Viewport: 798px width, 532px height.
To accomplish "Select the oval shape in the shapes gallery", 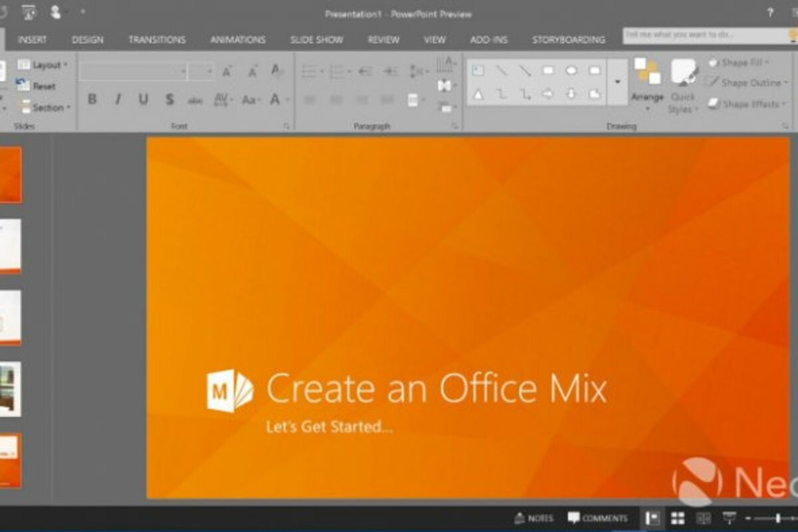I will click(571, 70).
